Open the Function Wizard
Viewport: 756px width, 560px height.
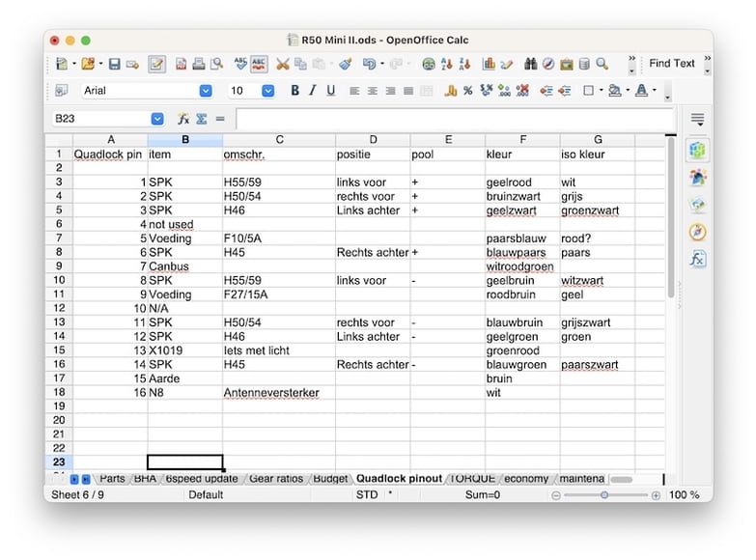[x=183, y=119]
